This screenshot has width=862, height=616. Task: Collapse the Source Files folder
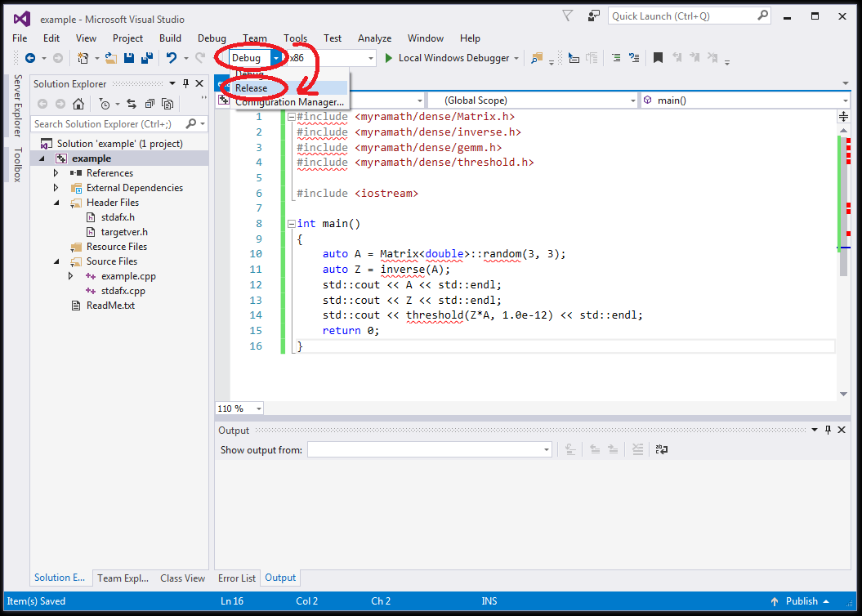click(56, 261)
